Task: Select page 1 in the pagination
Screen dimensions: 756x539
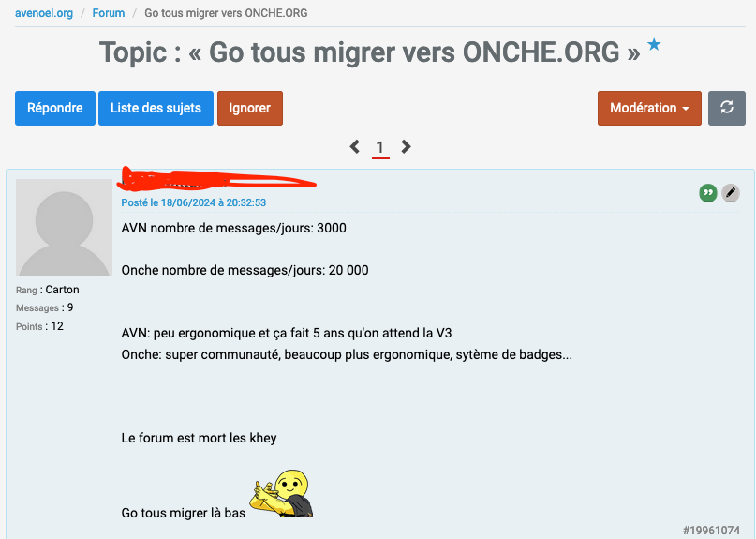Action: (380, 147)
